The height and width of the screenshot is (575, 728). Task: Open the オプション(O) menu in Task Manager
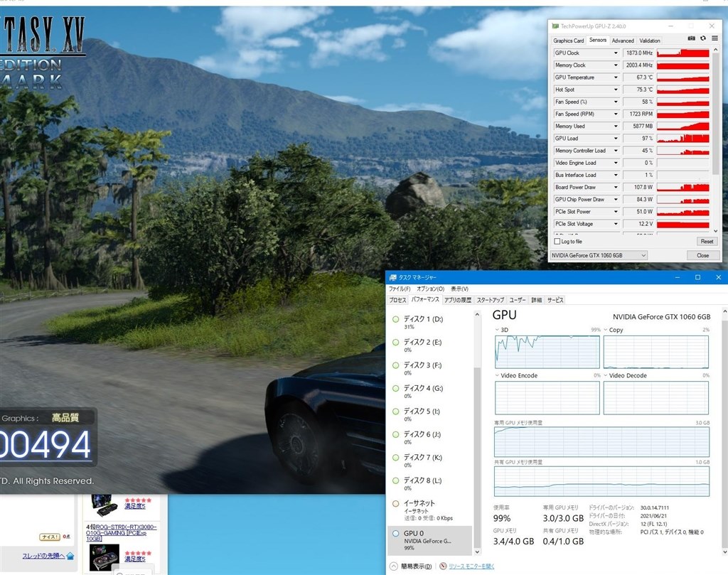(x=430, y=289)
